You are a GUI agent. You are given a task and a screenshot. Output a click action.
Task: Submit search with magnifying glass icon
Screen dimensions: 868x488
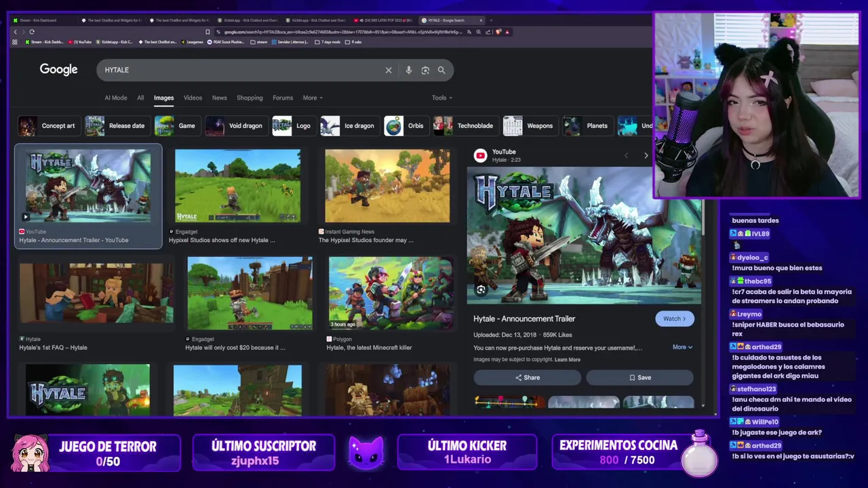441,70
